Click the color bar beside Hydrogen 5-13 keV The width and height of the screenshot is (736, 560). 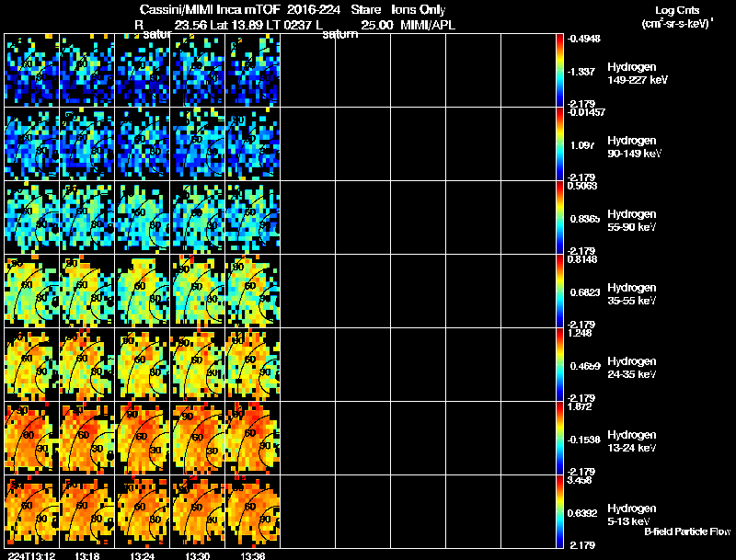coord(559,512)
